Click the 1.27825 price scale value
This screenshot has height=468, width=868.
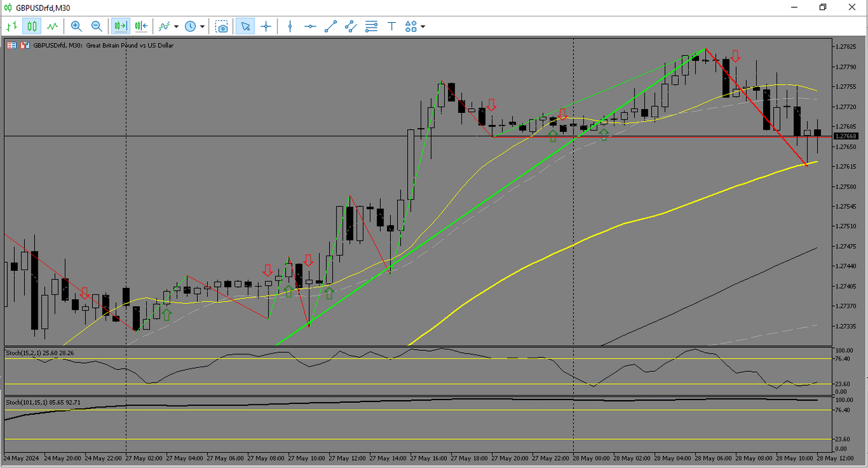[x=845, y=47]
